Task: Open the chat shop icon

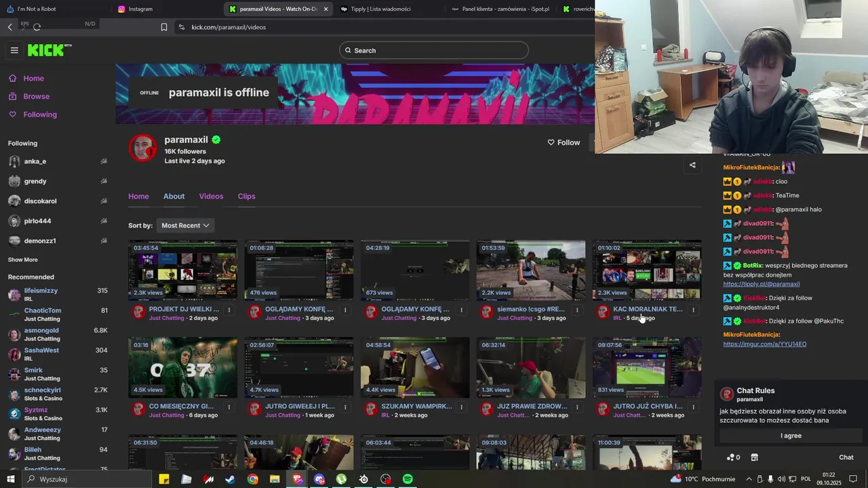Action: coord(754,457)
